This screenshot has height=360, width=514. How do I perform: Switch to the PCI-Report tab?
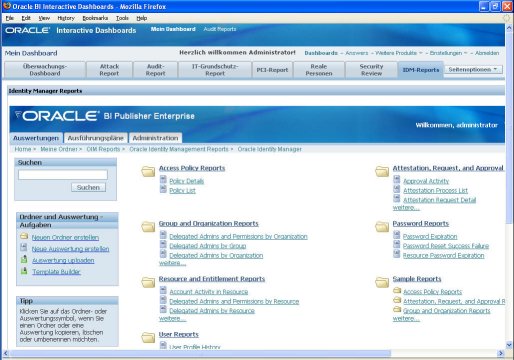[272, 70]
